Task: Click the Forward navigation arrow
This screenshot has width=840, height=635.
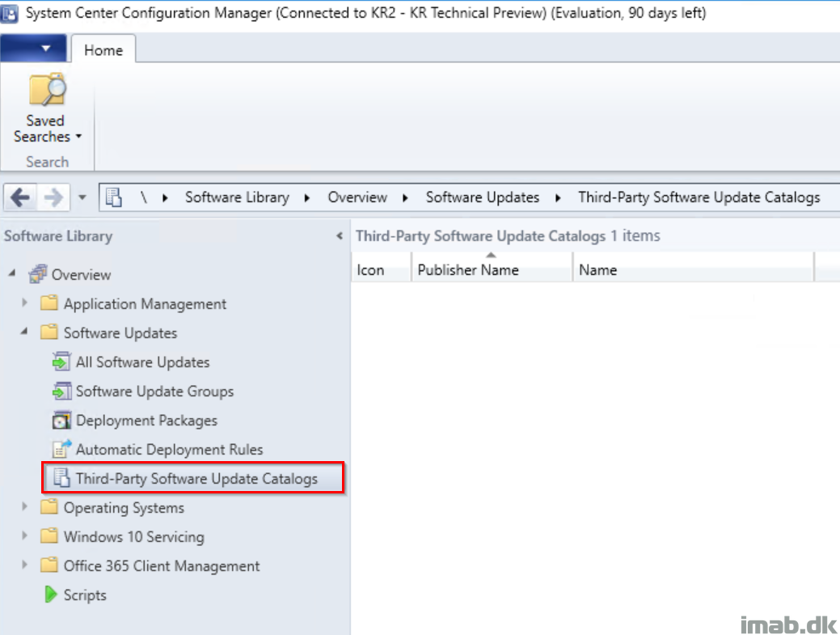Action: click(x=53, y=197)
